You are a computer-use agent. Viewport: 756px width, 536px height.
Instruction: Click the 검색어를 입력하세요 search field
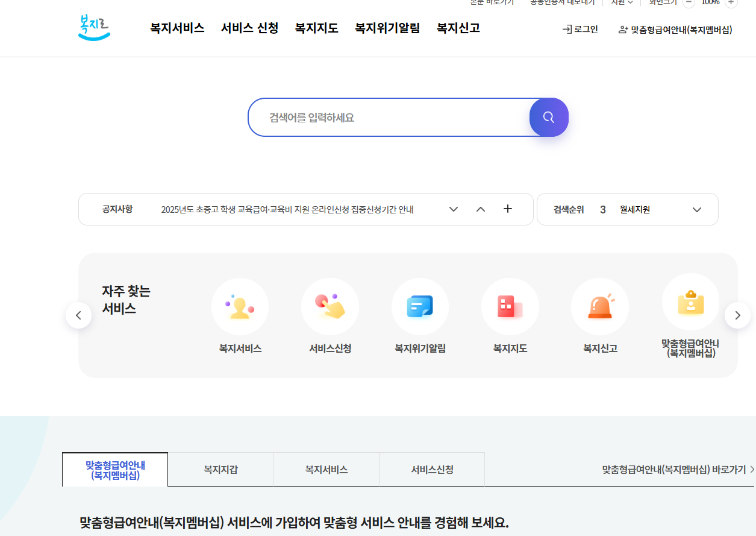pos(389,118)
